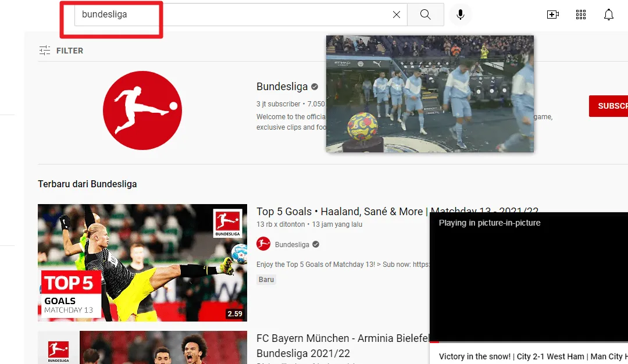Image resolution: width=628 pixels, height=364 pixels.
Task: Click the Welcome to the official channel description
Action: (291, 122)
